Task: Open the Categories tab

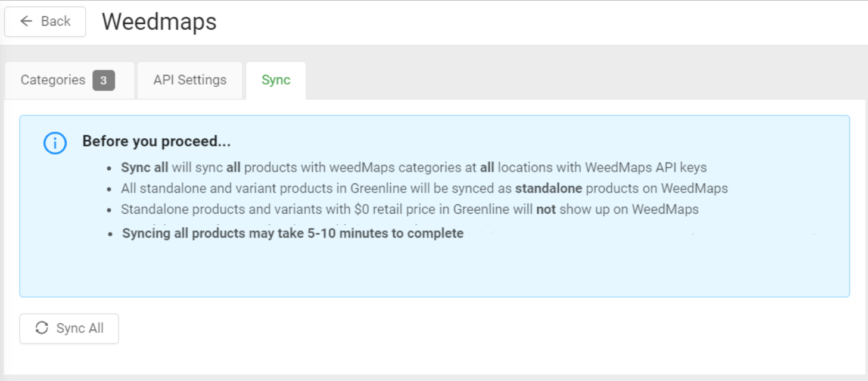Action: click(53, 80)
